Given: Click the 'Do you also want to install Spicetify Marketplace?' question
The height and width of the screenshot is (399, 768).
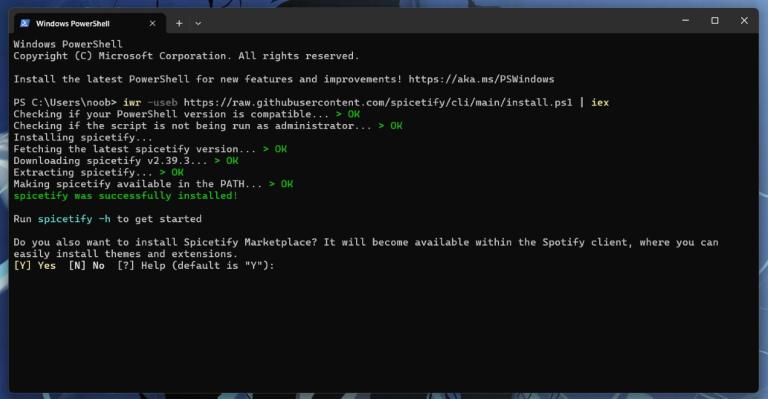Looking at the screenshot, I should 165,242.
